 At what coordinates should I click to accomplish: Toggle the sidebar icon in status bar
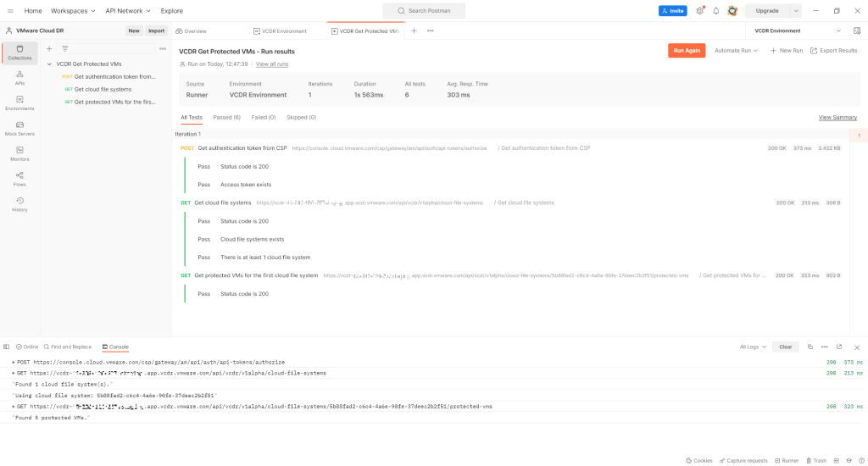pos(6,347)
